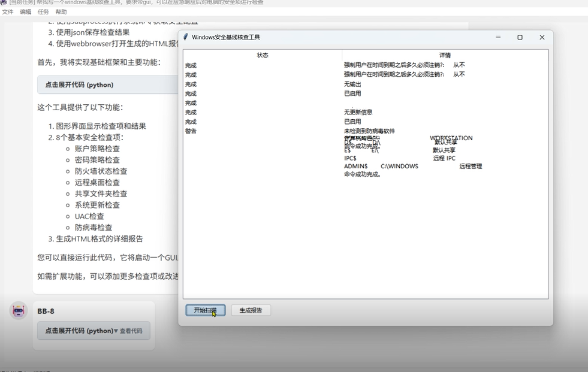Click the 账户策略检查 list item
Viewport: 588px width, 372px height.
click(97, 149)
